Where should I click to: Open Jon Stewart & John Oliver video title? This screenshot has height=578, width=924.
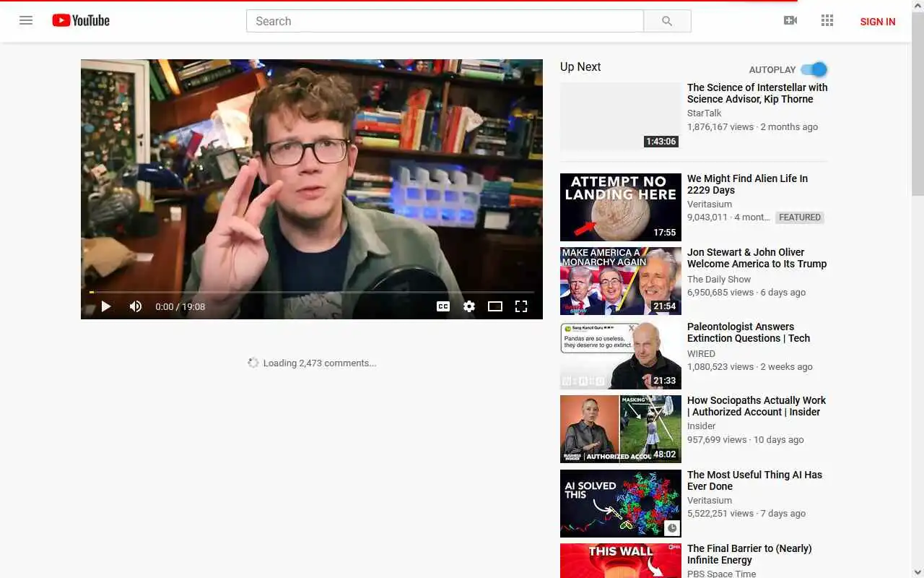(x=757, y=258)
